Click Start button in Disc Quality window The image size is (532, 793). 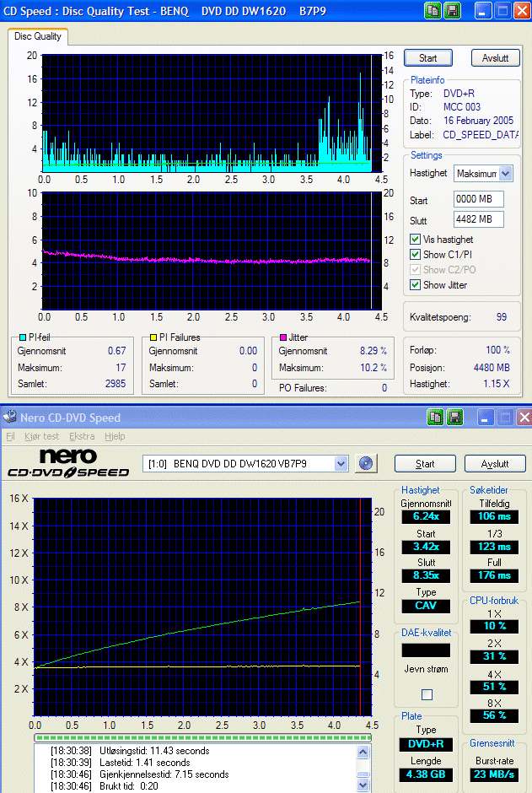[428, 58]
